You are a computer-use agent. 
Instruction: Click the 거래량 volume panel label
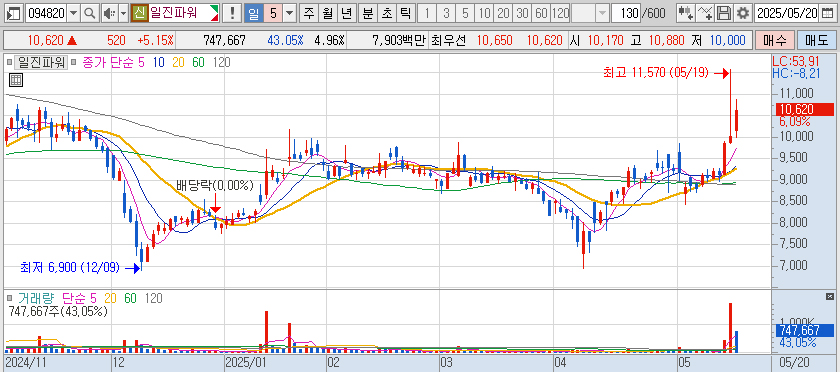[x=37, y=298]
